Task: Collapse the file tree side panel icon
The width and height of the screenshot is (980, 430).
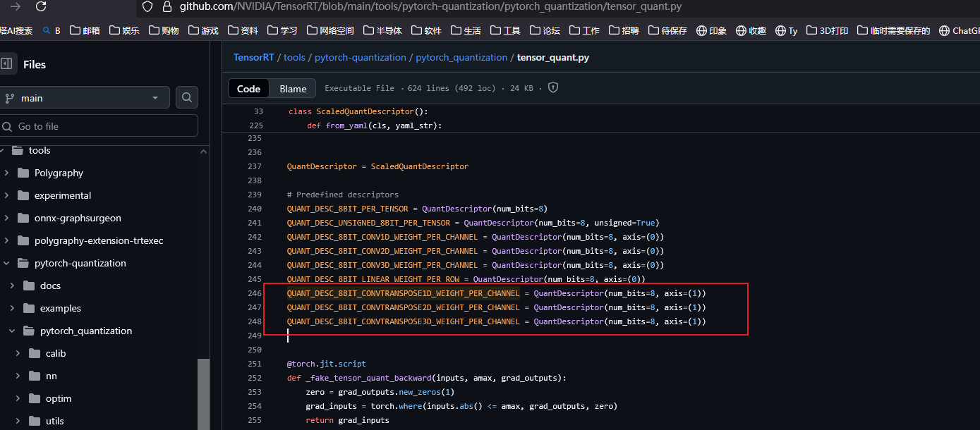Action: [6, 64]
